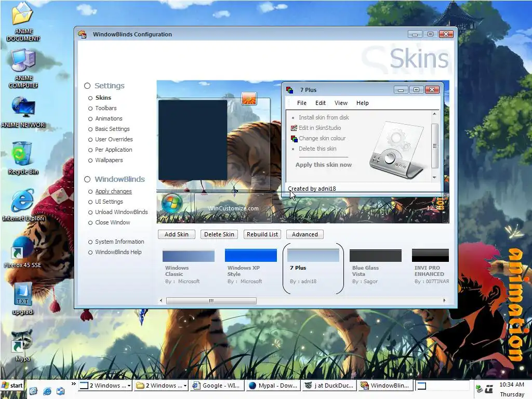Launch the Mypal desktop shortcut

(x=22, y=341)
